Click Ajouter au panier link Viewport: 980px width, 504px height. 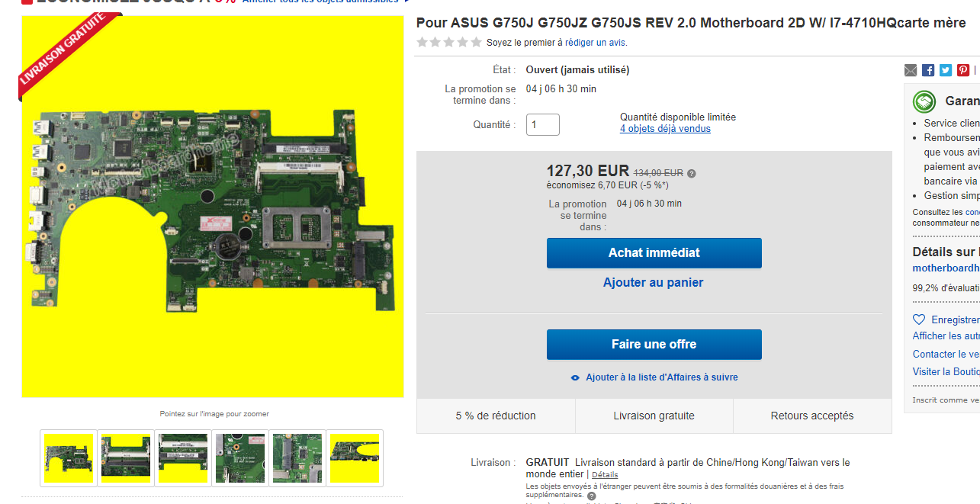(654, 283)
